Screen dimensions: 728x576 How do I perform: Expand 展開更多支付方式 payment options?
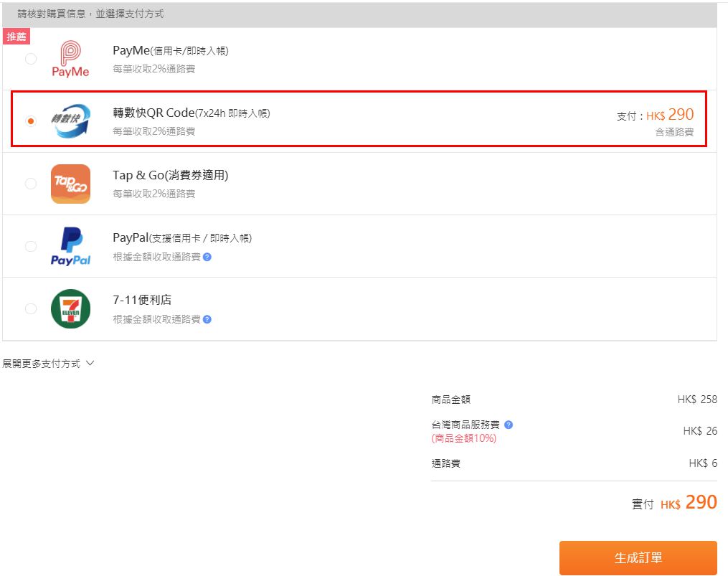coord(42,364)
